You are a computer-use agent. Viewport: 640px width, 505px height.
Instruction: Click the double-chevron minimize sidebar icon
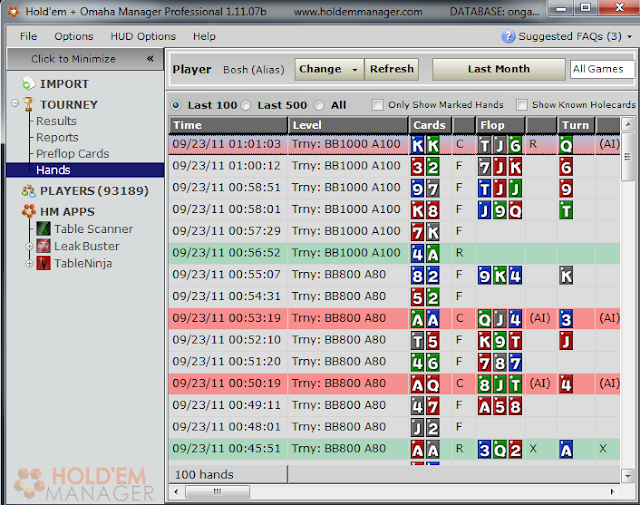click(x=150, y=58)
